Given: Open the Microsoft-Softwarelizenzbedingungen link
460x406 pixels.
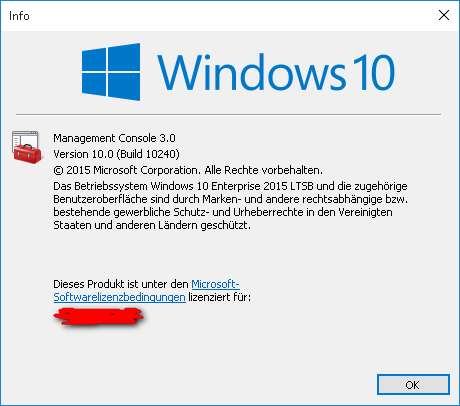Looking at the screenshot, I should coord(215,284).
